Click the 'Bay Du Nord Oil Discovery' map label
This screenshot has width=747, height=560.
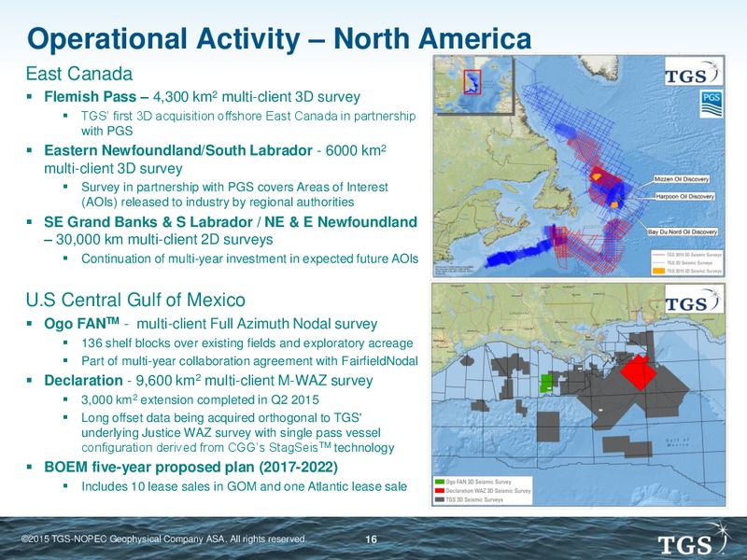pos(683,231)
